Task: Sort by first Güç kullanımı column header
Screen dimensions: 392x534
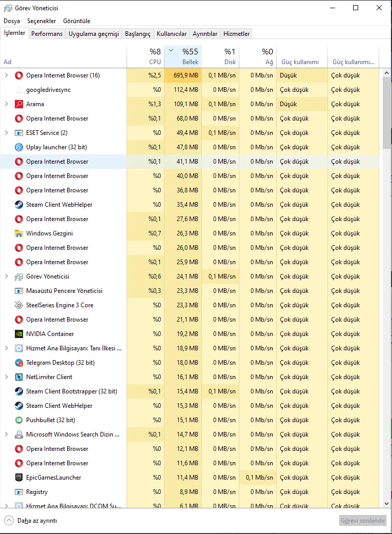Action: (x=302, y=56)
